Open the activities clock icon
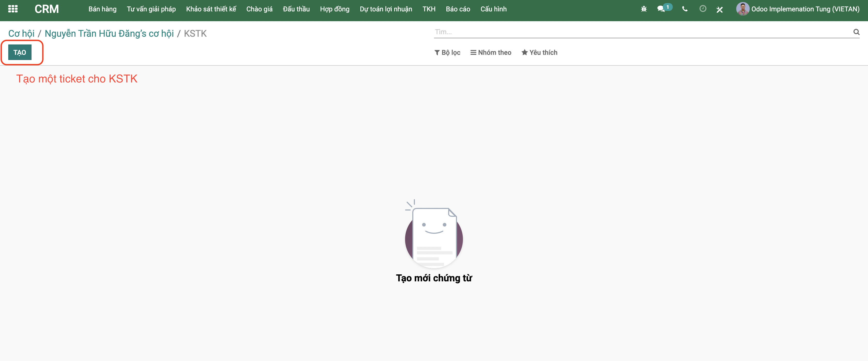 (x=703, y=9)
